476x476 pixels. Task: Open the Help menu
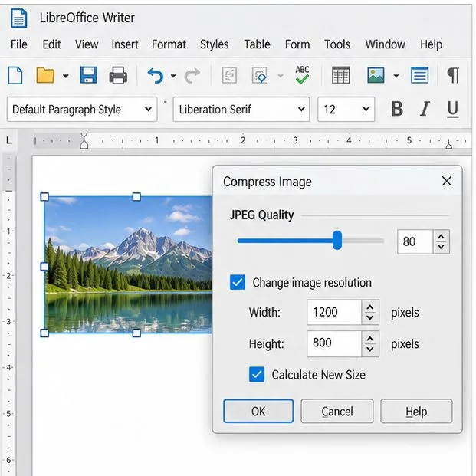[x=431, y=44]
